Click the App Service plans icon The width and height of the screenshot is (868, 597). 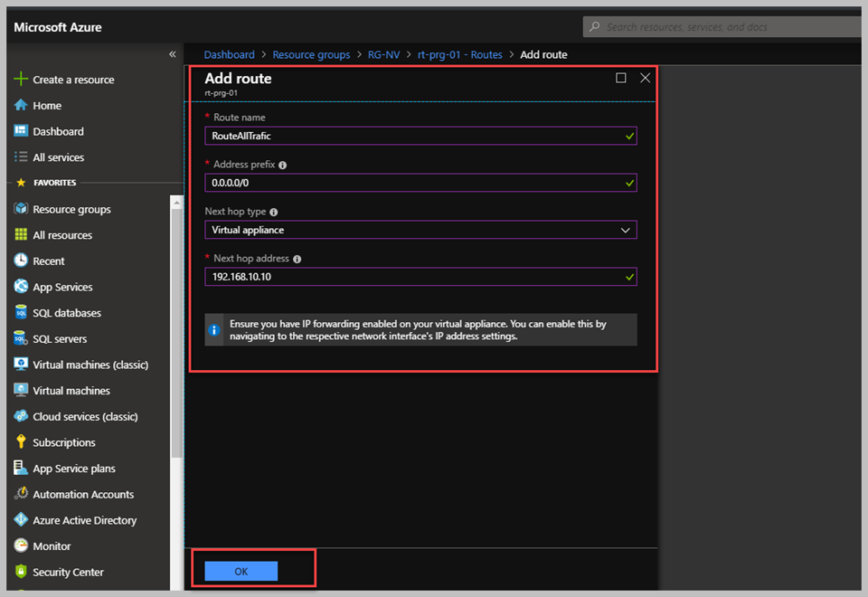[x=21, y=468]
